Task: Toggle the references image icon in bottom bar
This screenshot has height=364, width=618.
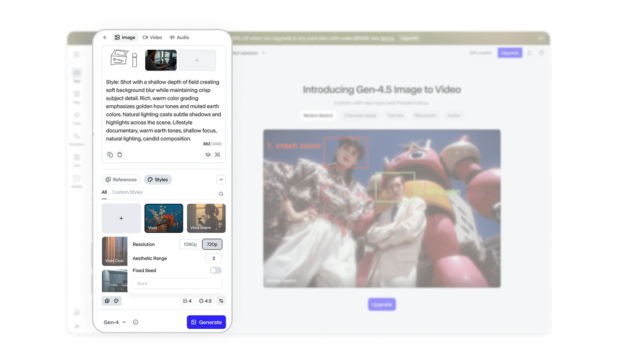Action: 107,301
